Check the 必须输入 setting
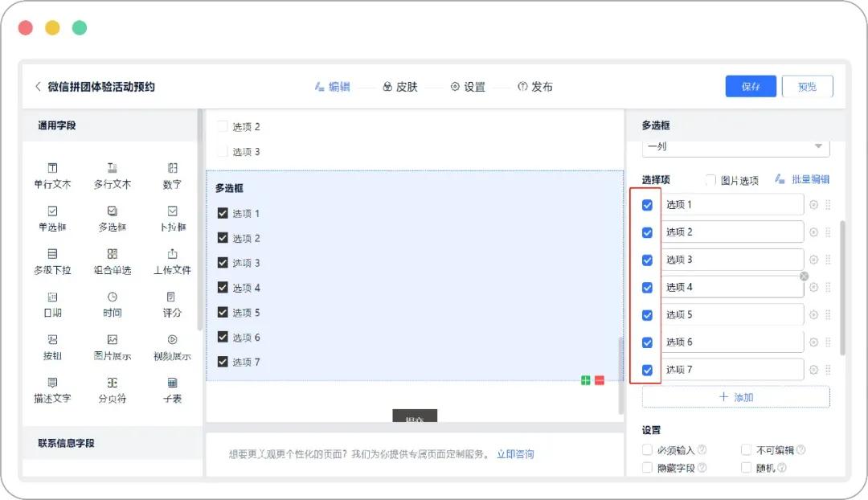This screenshot has width=868, height=500. coord(648,449)
